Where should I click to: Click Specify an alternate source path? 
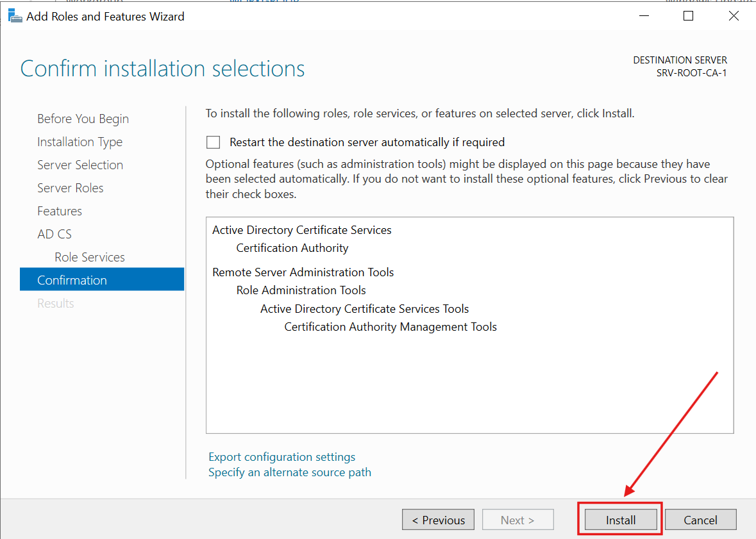coord(289,472)
